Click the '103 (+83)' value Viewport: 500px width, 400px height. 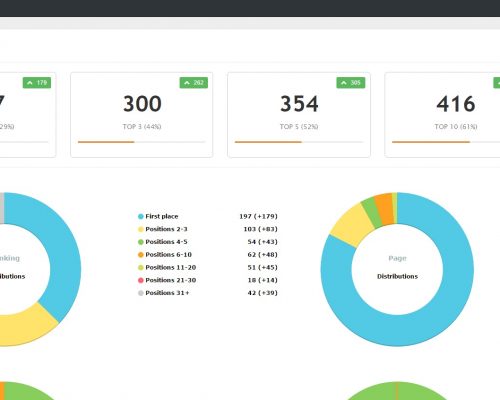pyautogui.click(x=260, y=229)
